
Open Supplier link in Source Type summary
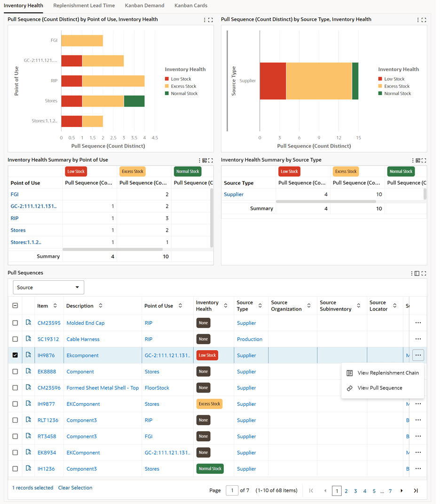[234, 194]
